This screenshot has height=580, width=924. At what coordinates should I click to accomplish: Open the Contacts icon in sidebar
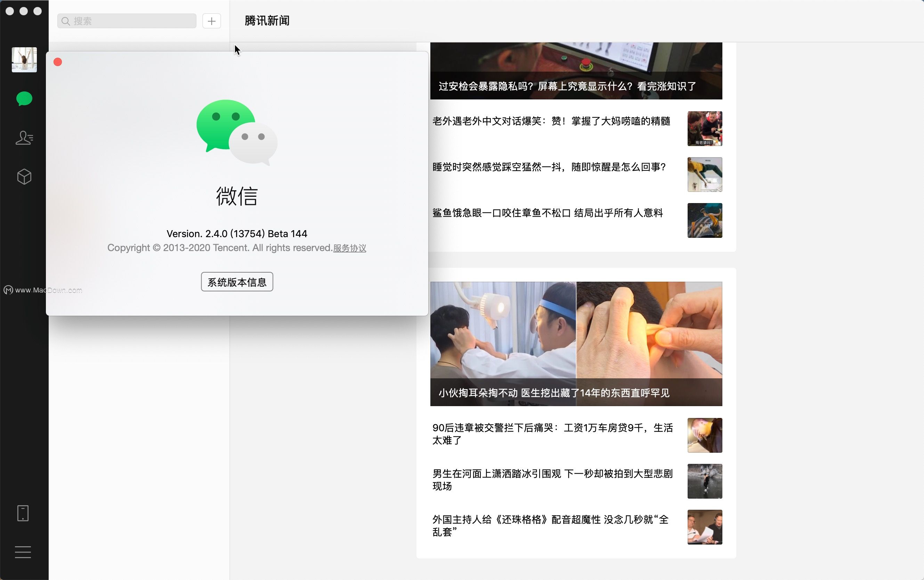[x=24, y=138]
